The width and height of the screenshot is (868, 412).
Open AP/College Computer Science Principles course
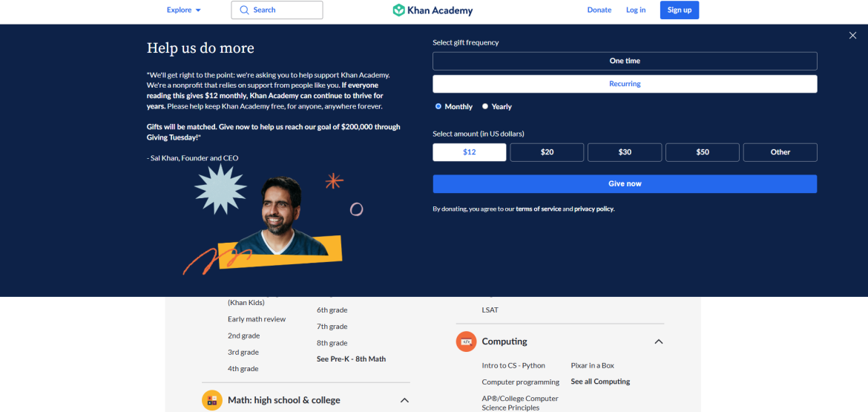pyautogui.click(x=520, y=403)
